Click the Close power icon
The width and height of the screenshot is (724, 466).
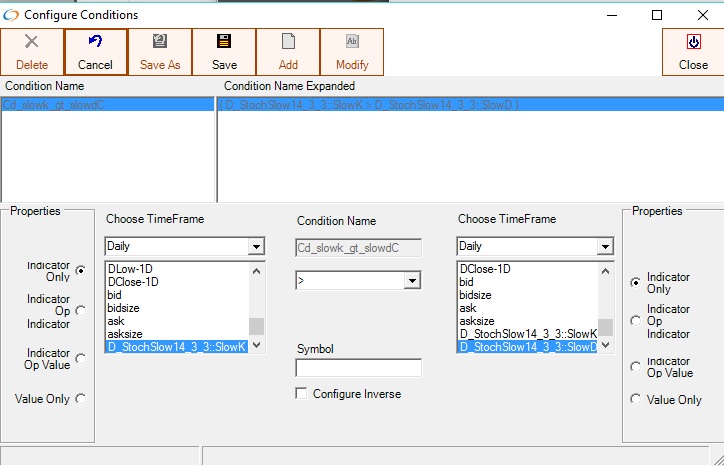point(693,42)
